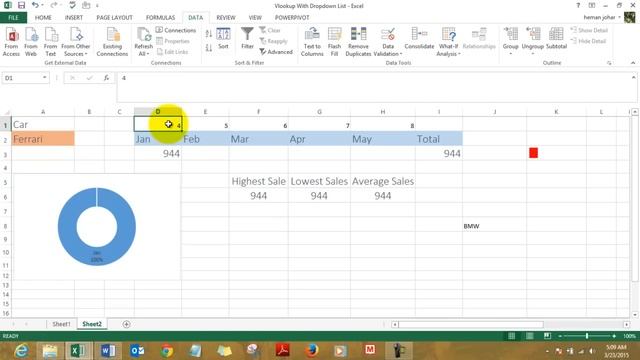Screen dimensions: 640x360
Task: Expand From Other Sources dropdown
Action: 76,50
